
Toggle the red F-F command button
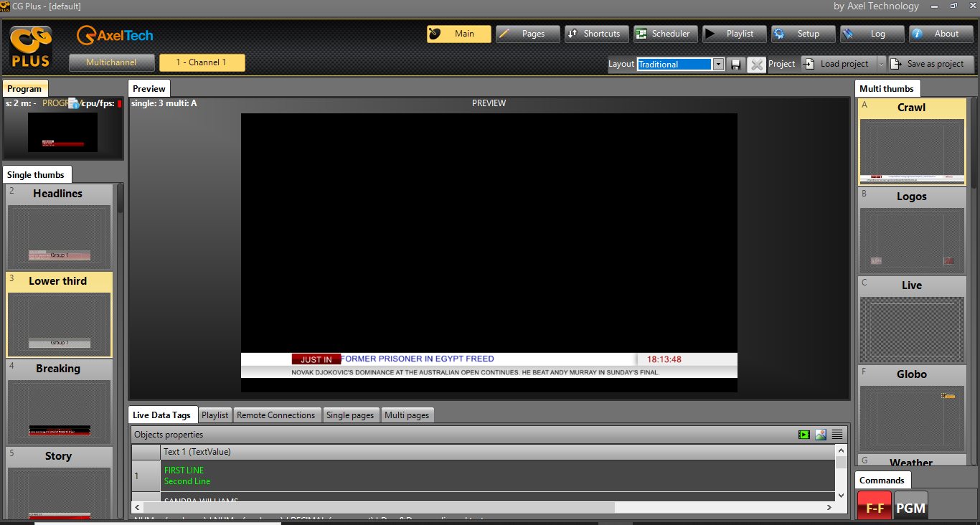[874, 508]
